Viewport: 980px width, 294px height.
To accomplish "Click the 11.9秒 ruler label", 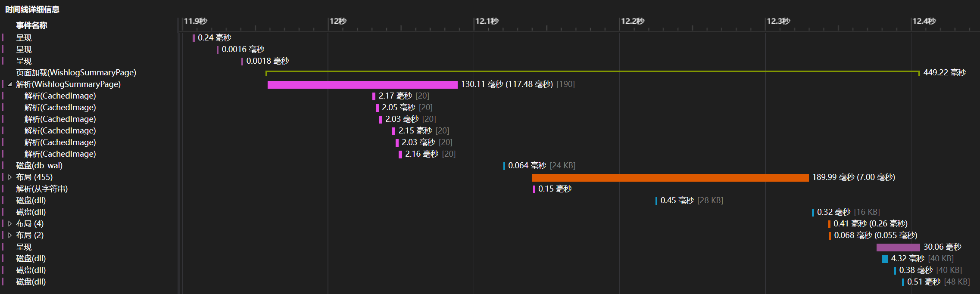I will [196, 21].
